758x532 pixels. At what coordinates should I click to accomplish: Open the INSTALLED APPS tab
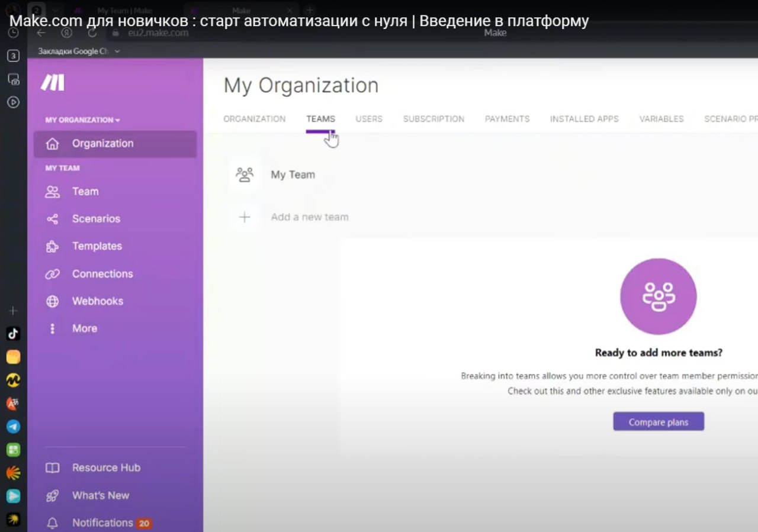pos(584,119)
